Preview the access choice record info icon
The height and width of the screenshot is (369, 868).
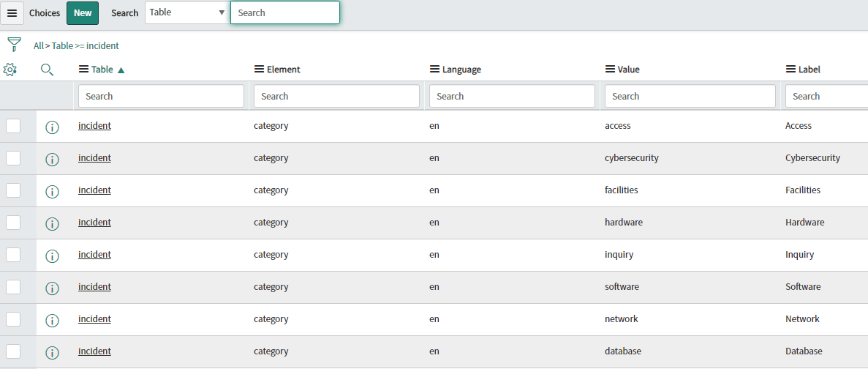click(52, 127)
